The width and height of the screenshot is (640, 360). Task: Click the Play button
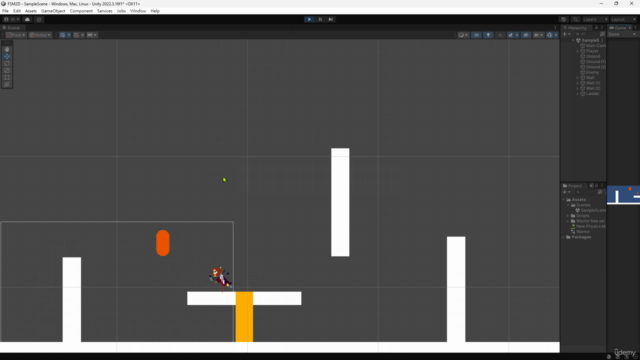[309, 19]
